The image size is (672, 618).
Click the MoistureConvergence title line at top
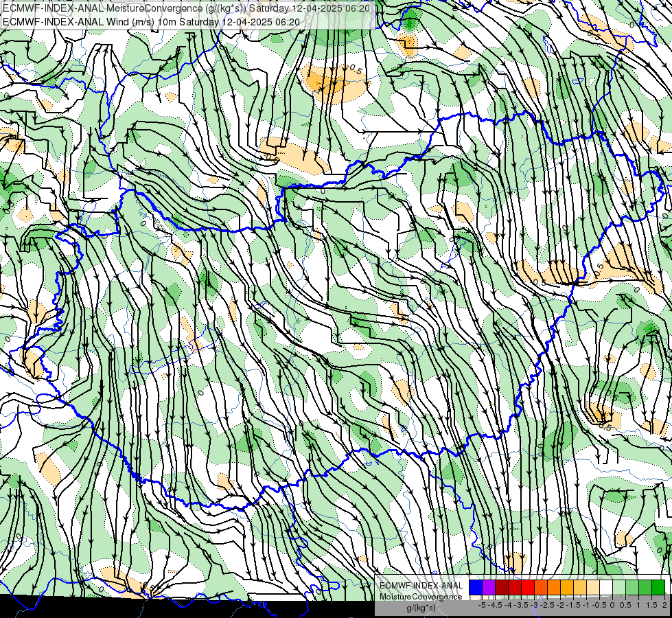coord(187,8)
